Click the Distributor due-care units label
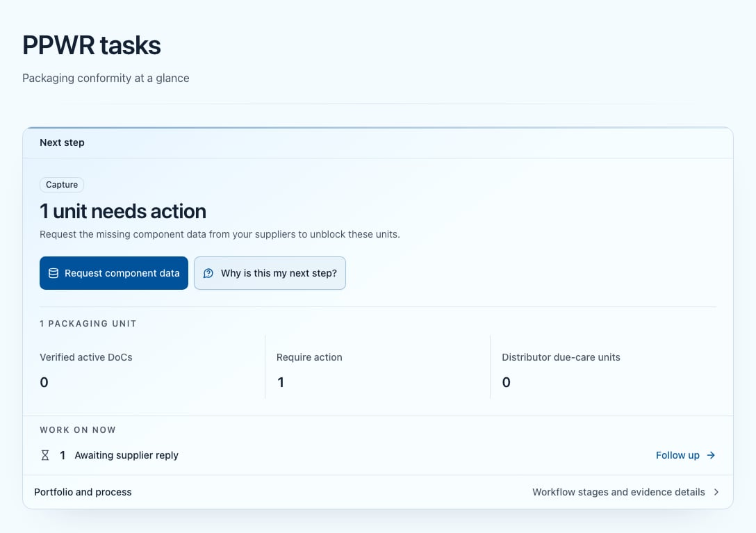The width and height of the screenshot is (756, 533). [x=561, y=357]
